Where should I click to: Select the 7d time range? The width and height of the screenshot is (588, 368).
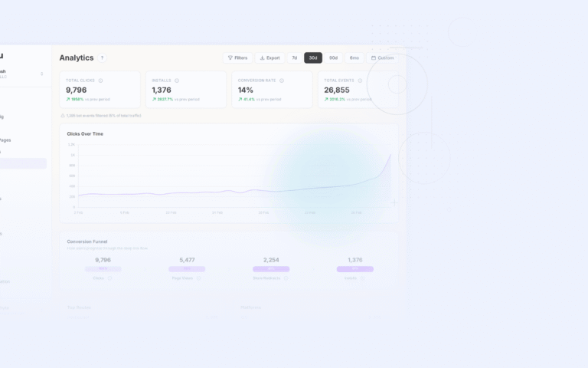point(294,58)
